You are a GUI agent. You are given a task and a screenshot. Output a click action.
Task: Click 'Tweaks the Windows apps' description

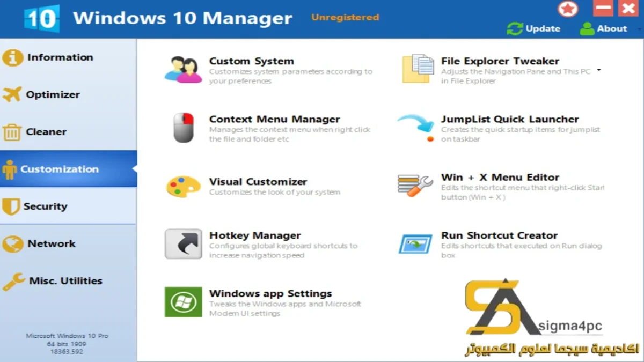point(285,308)
